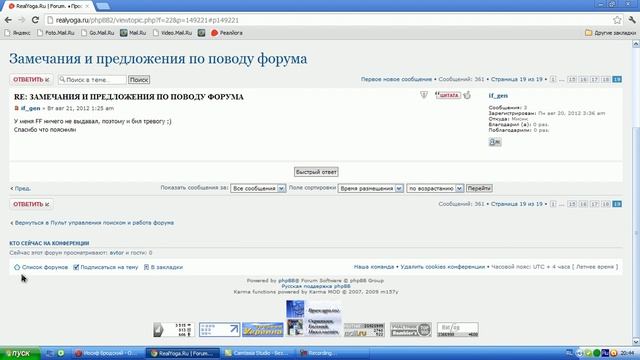Viewport: 640px width, 360px height.
Task: Click the Список форумов home icon
Action: click(17, 267)
